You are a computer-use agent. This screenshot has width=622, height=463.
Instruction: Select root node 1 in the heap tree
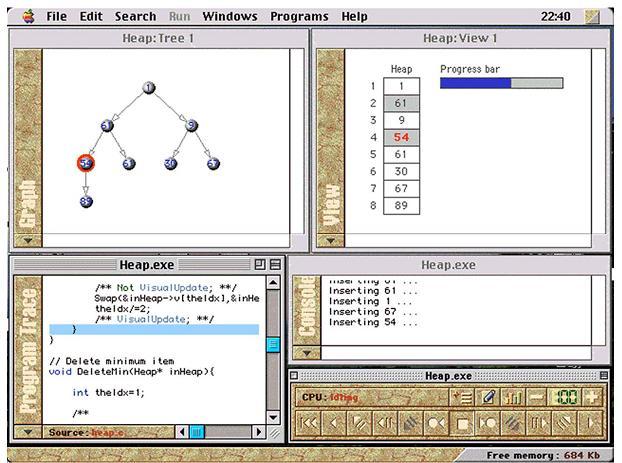click(149, 88)
